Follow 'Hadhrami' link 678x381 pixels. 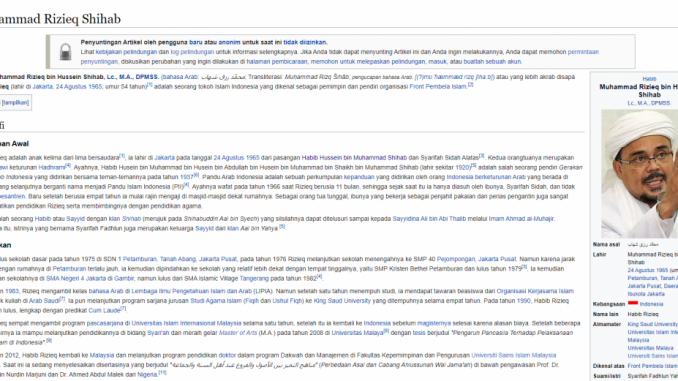[52, 167]
